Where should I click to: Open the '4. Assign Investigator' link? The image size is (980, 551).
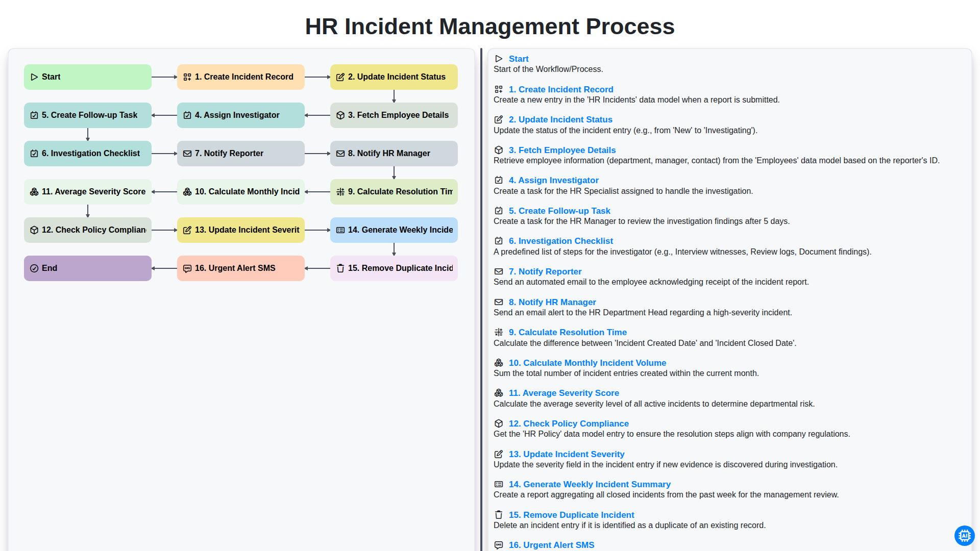coord(554,180)
